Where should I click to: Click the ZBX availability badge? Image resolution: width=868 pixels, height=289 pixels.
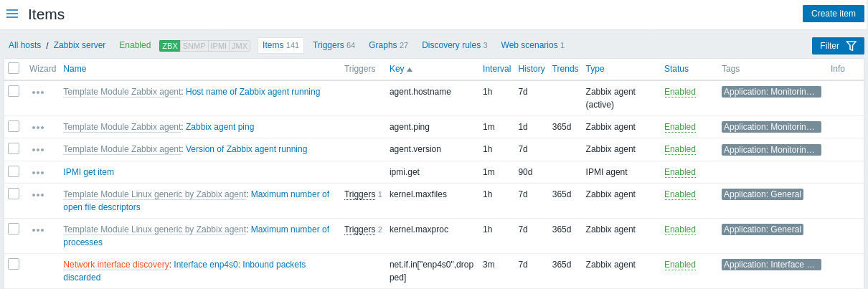(x=170, y=46)
